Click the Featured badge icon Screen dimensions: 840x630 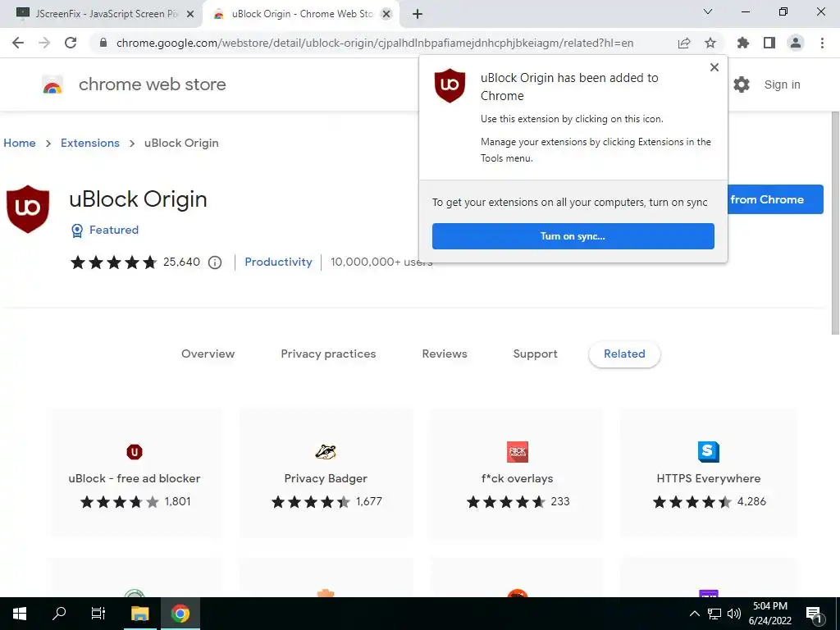tap(77, 231)
